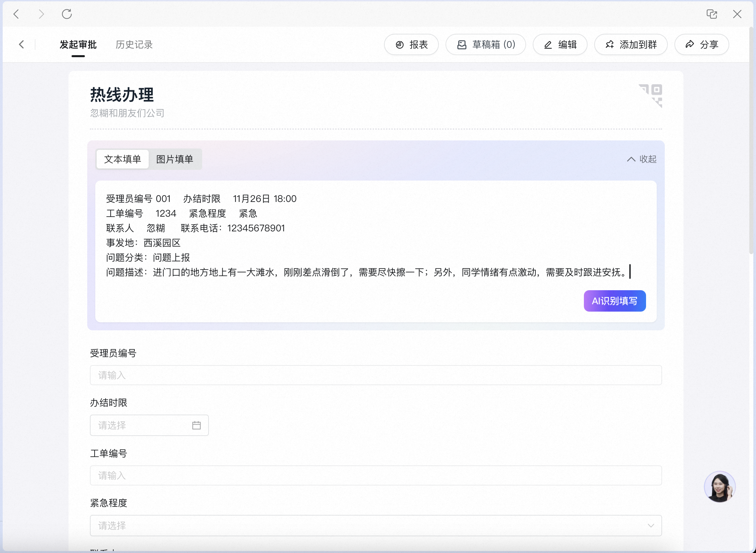Open the 办结时限 date picker
This screenshot has width=756, height=553.
click(x=149, y=426)
